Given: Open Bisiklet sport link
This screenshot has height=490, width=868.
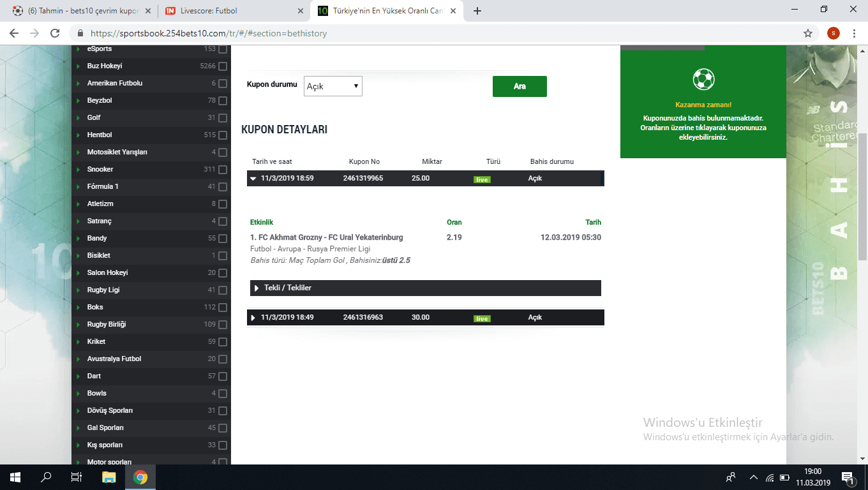Looking at the screenshot, I should coord(99,255).
